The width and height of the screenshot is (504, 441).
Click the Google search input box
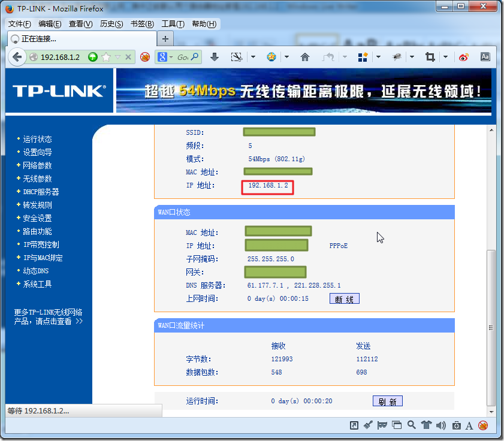point(182,57)
